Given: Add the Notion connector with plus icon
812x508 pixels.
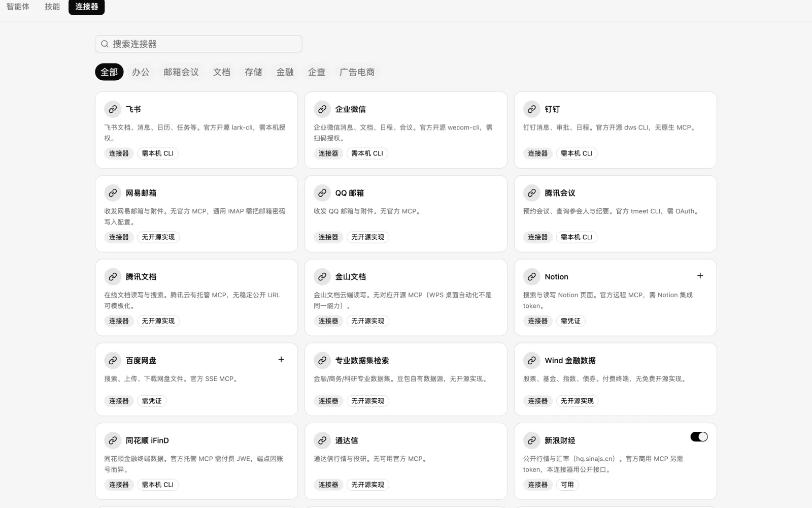Looking at the screenshot, I should tap(700, 276).
